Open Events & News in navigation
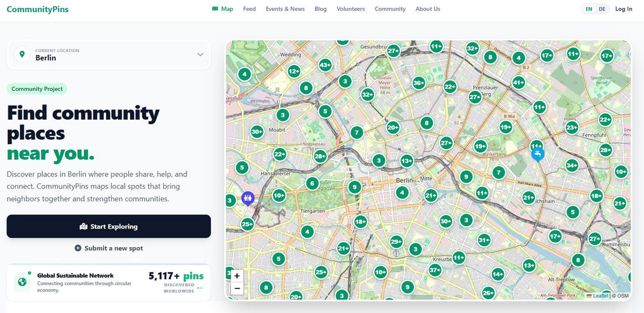This screenshot has height=313, width=644. click(x=285, y=9)
